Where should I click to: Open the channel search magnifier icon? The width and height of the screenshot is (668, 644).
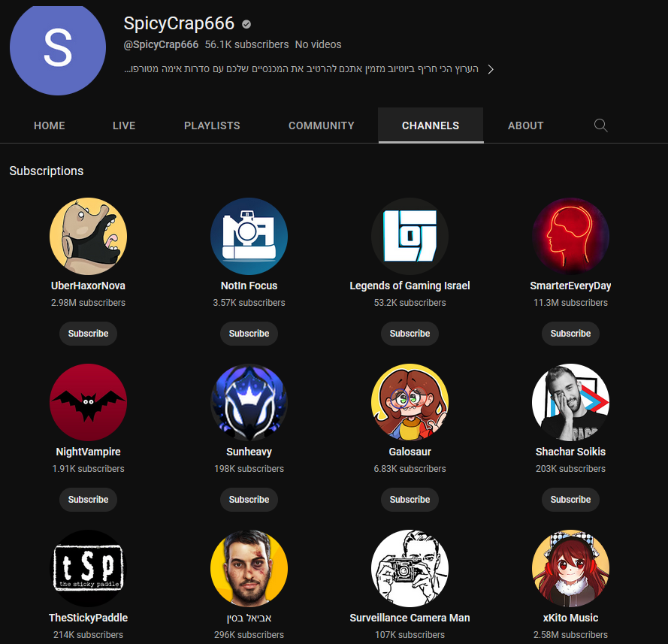(x=600, y=125)
